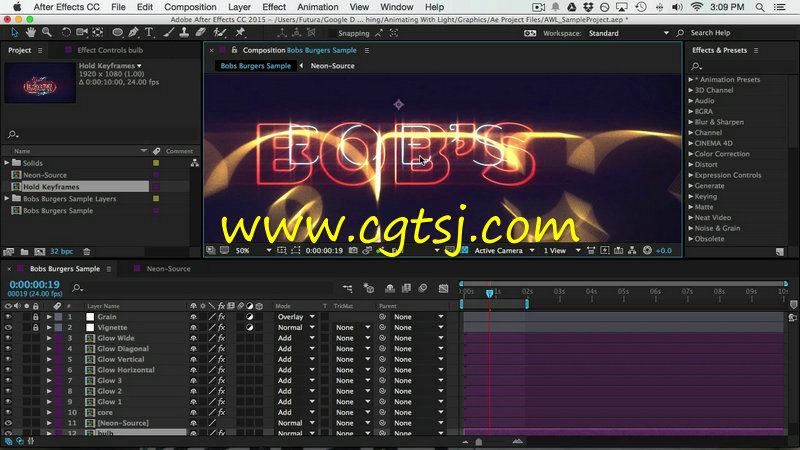Open the 50% magnification dropdown

[x=253, y=251]
